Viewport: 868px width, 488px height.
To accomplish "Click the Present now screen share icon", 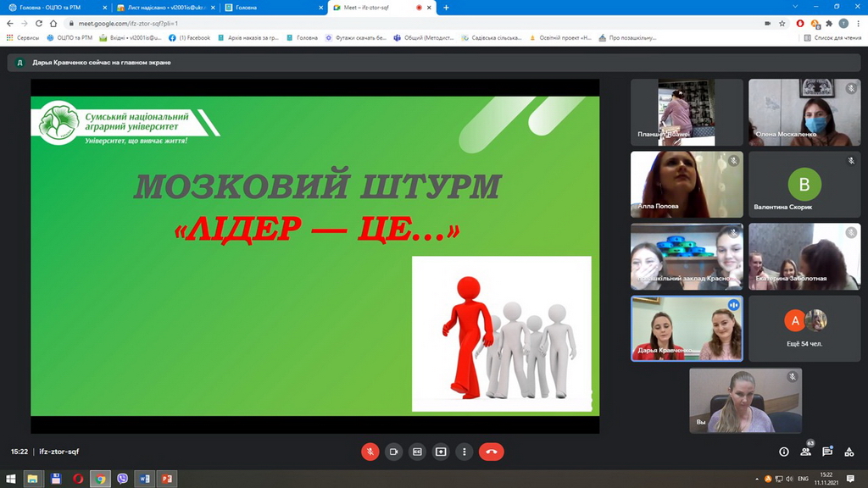I will tap(441, 452).
